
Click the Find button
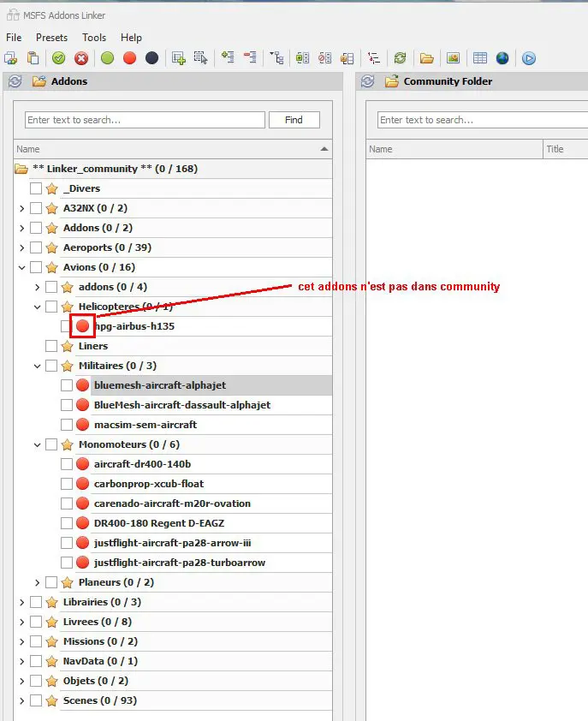(x=294, y=120)
